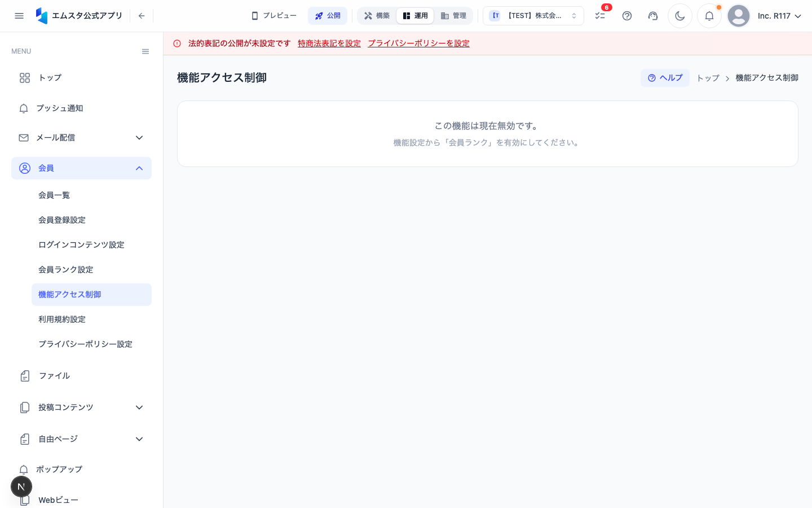This screenshot has width=812, height=508.
Task: Follow the 特商法表記を設定 link
Action: point(329,43)
